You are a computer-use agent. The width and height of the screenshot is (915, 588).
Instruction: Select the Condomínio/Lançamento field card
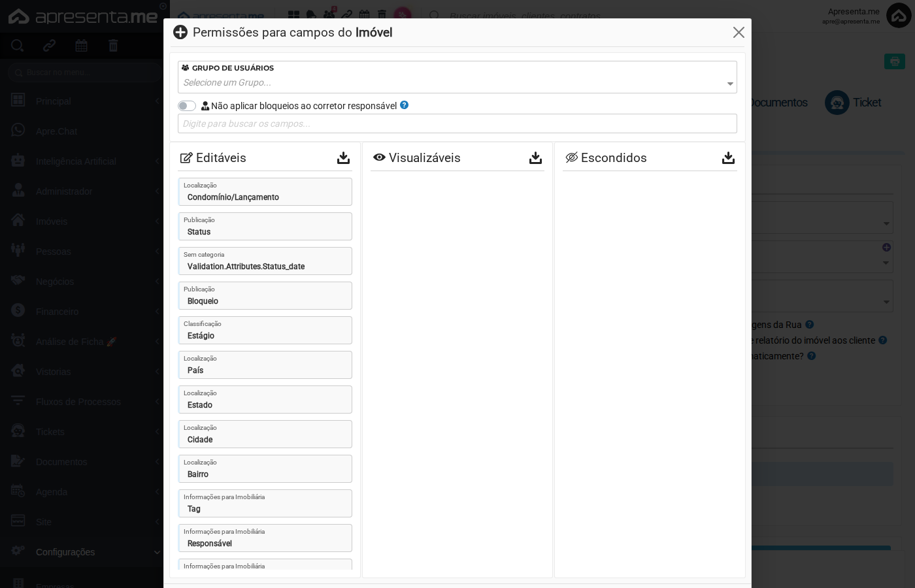tap(265, 191)
